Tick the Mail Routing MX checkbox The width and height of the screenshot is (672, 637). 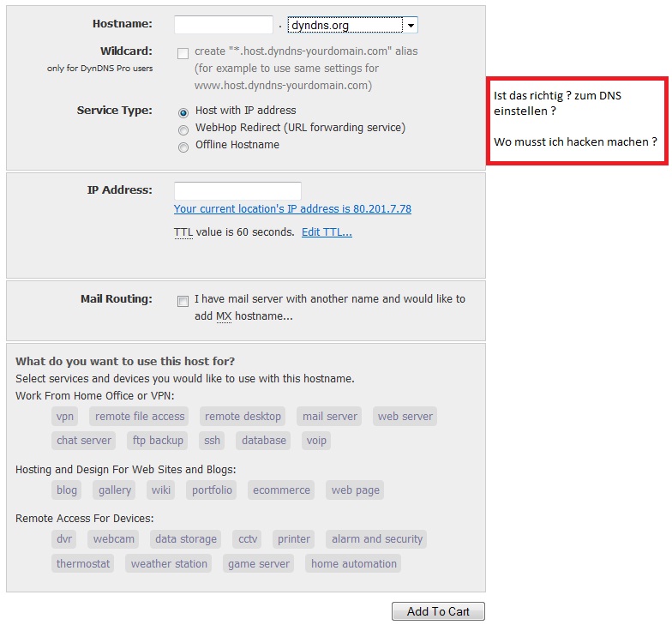(183, 301)
